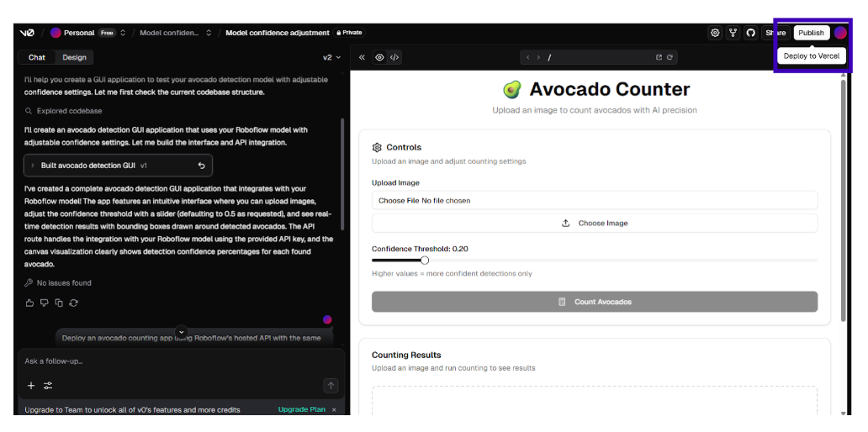868x432 pixels.
Task: Open the v0 logo home link
Action: 27,33
